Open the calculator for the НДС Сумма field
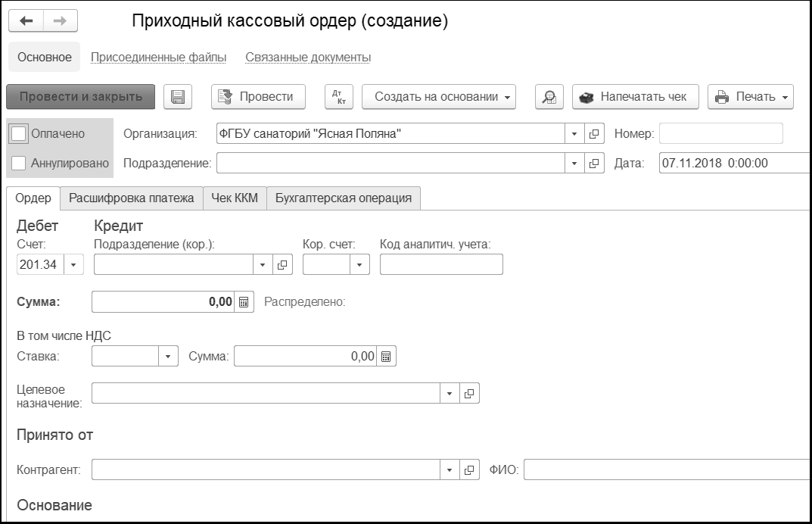 tap(386, 357)
